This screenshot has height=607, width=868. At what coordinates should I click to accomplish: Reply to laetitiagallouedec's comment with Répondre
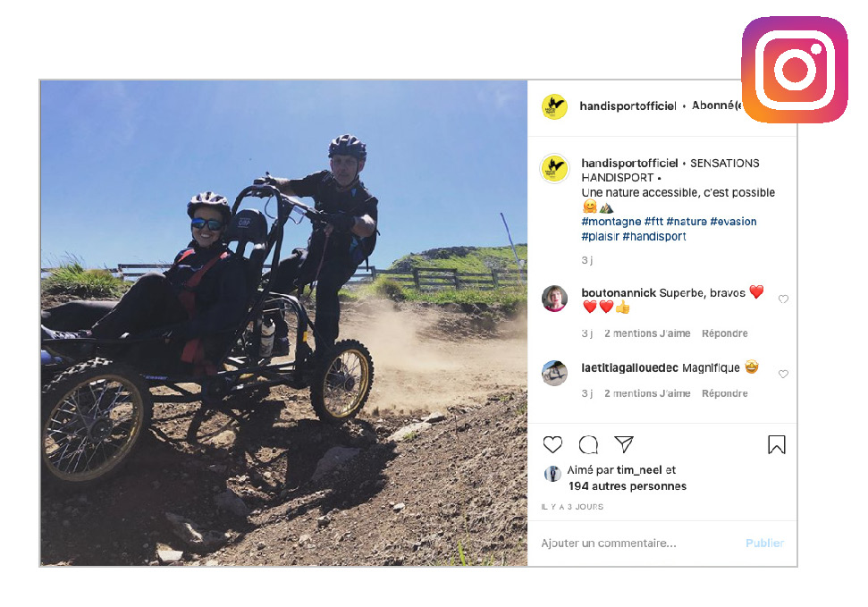pos(725,393)
